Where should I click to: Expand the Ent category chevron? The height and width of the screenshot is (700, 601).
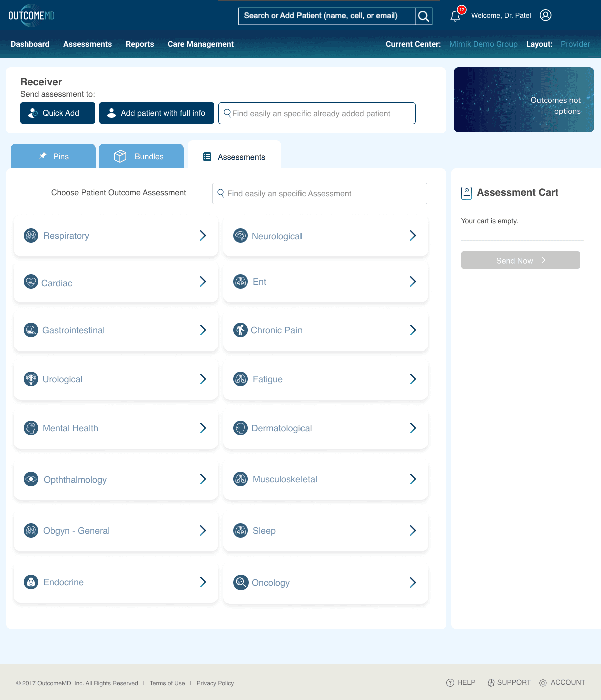[413, 282]
